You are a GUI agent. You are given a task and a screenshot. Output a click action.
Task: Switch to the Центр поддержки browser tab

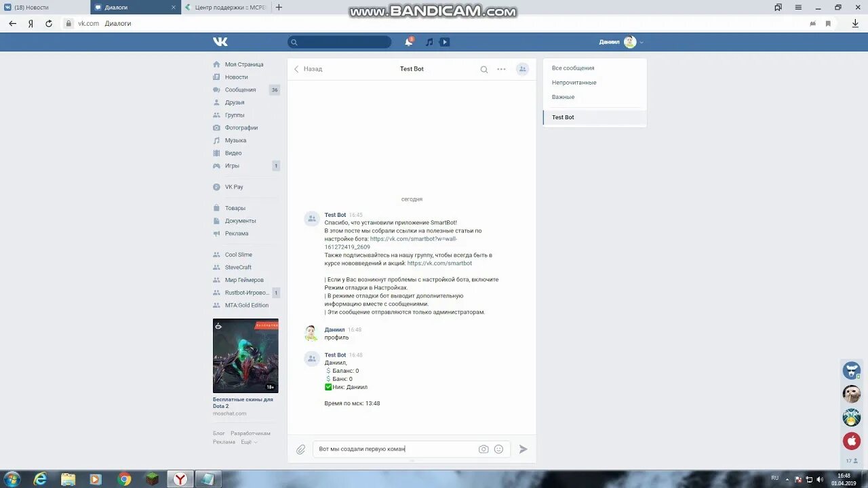[228, 7]
